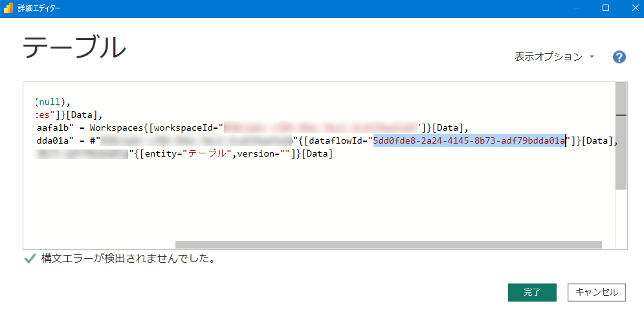Click the (null) text in the code
This screenshot has height=321, width=644.
point(50,102)
